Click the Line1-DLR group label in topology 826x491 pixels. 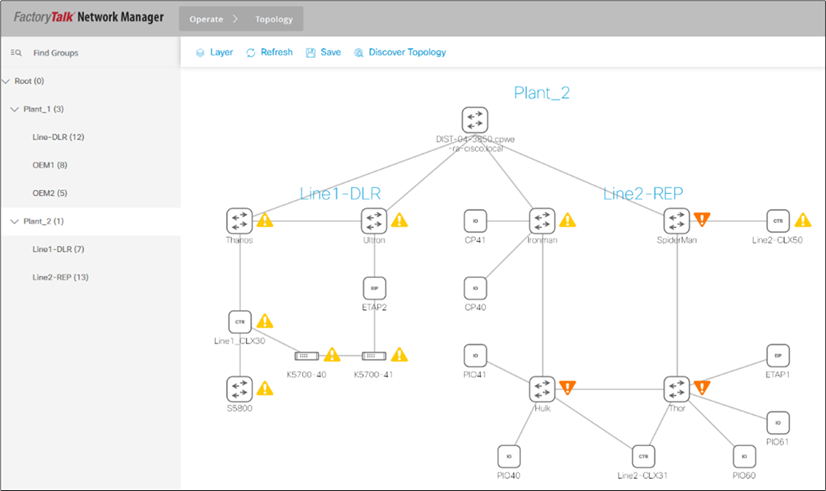[340, 193]
